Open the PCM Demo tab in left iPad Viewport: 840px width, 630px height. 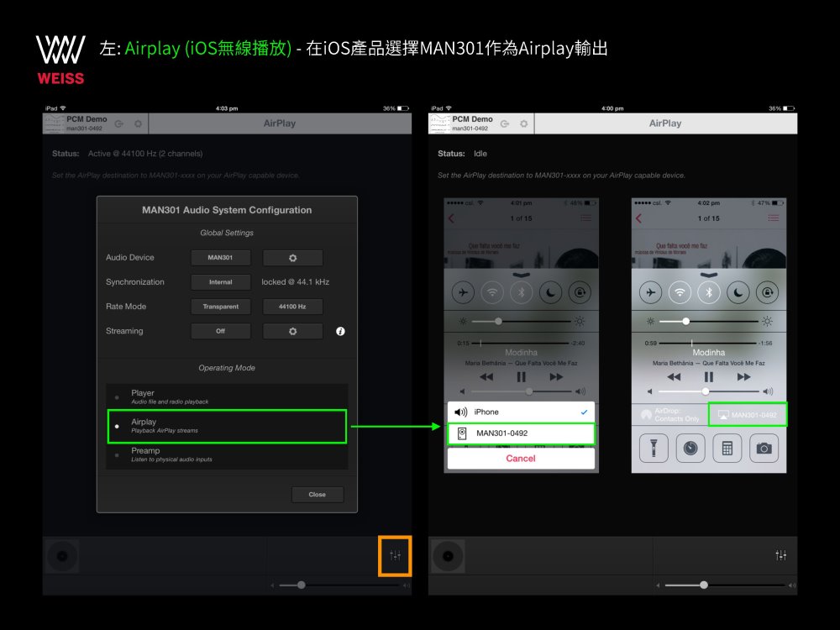95,123
